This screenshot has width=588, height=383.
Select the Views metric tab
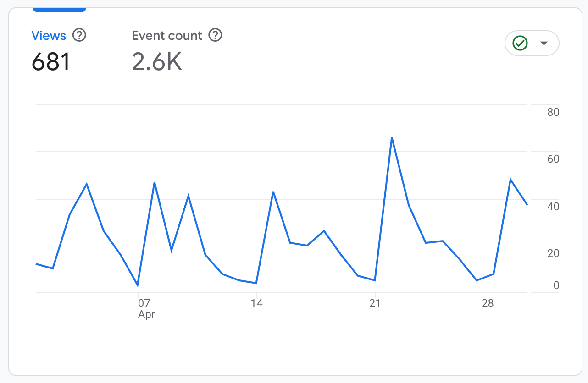(49, 36)
